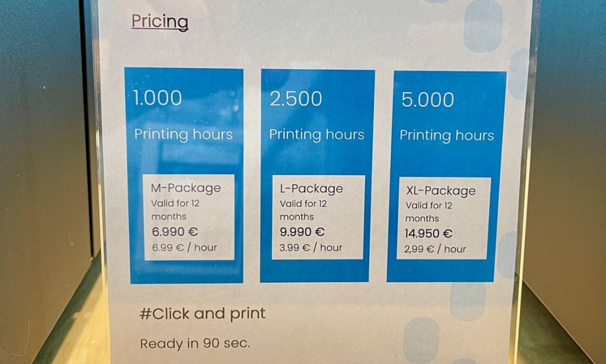Click the 6.990 € package price
This screenshot has width=606, height=364.
coord(176,231)
